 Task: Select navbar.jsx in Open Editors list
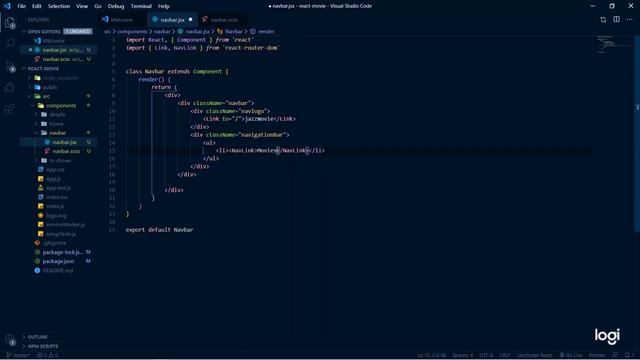(x=59, y=50)
